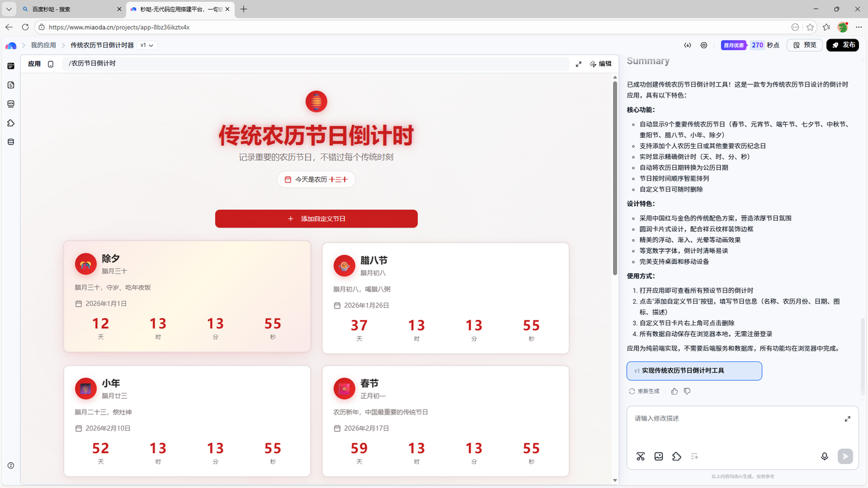Click the purple 首月优惠 promotion badge
This screenshot has width=868, height=488.
coord(733,45)
